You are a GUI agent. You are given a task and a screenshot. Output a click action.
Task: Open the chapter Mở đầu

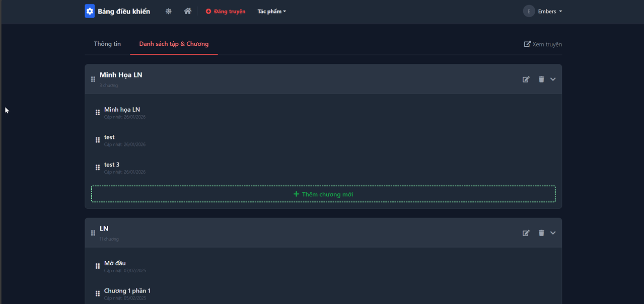click(x=115, y=263)
